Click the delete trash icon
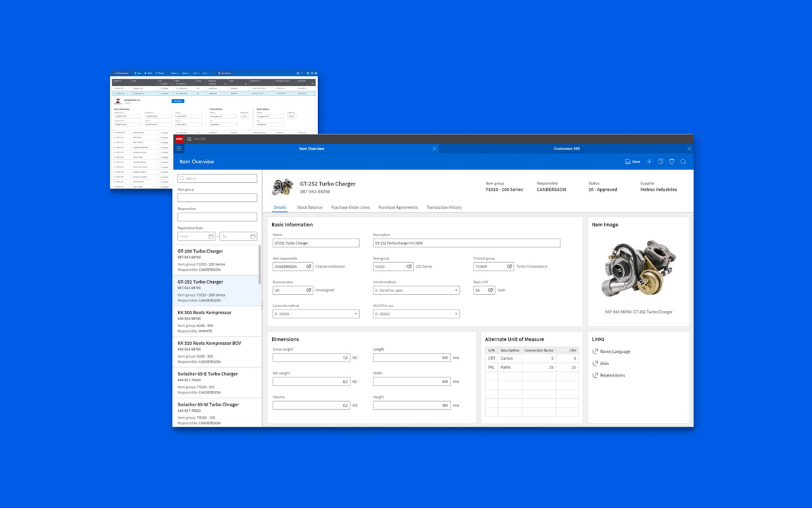Viewport: 812px width, 508px height. pyautogui.click(x=672, y=162)
